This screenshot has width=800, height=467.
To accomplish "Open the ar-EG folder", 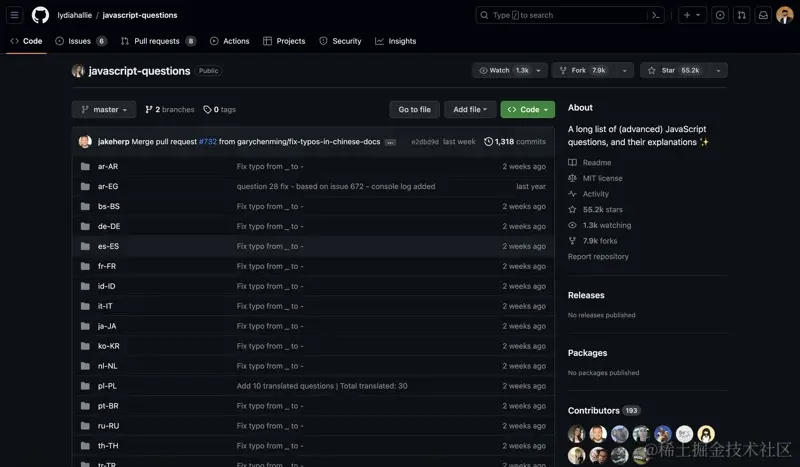I will click(x=108, y=186).
